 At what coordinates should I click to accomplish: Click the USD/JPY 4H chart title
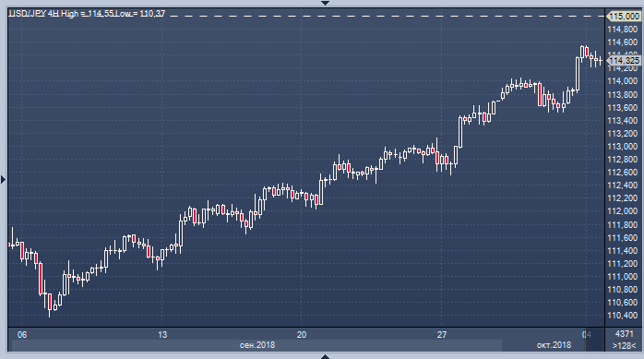click(34, 14)
